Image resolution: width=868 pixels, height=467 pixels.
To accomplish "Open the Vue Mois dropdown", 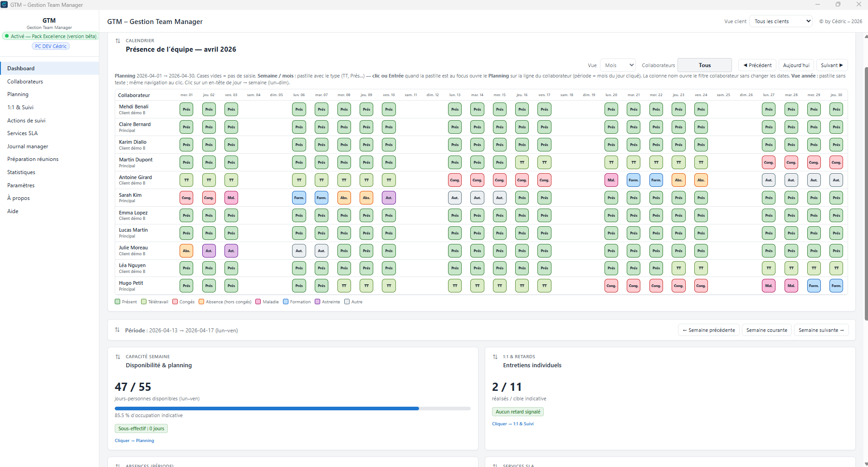I will pyautogui.click(x=617, y=65).
